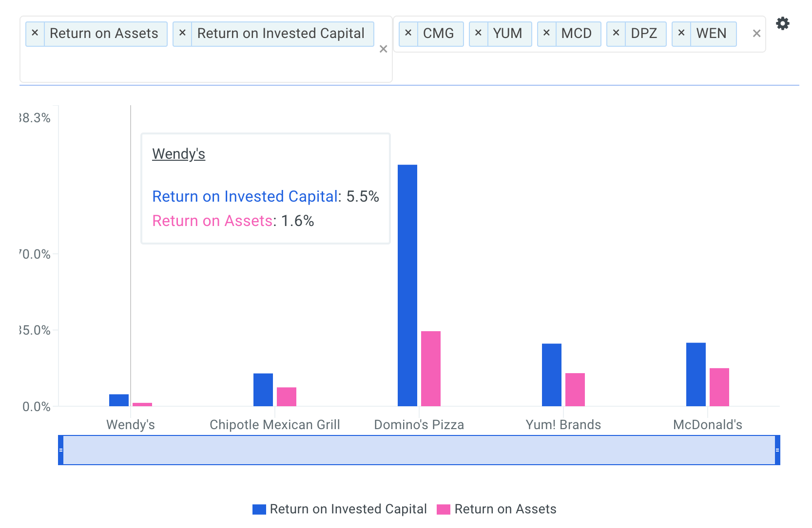Screen dimensions: 812x528
Task: Remove the CMG ticker tag
Action: [408, 33]
